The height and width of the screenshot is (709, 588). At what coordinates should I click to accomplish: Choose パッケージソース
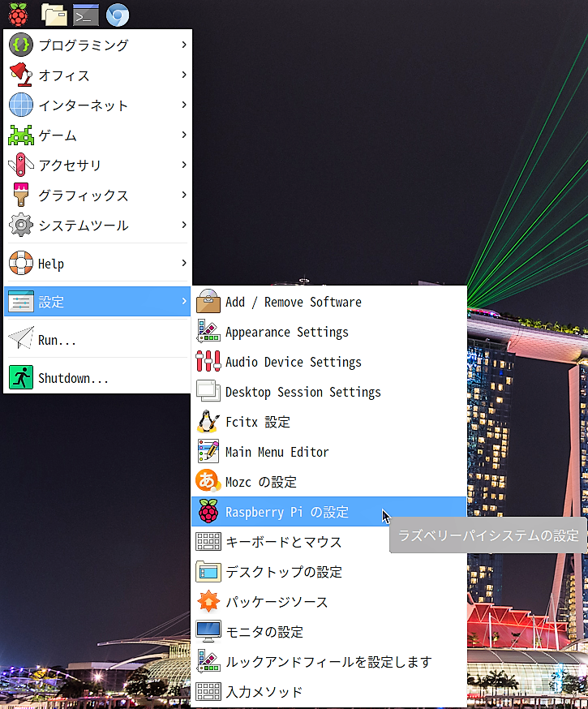click(x=329, y=601)
